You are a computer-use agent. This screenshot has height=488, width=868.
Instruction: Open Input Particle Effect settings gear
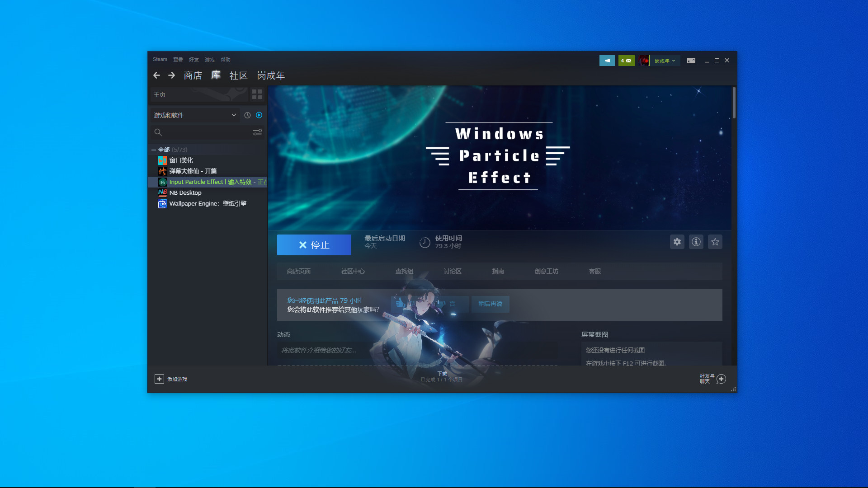[x=677, y=242]
